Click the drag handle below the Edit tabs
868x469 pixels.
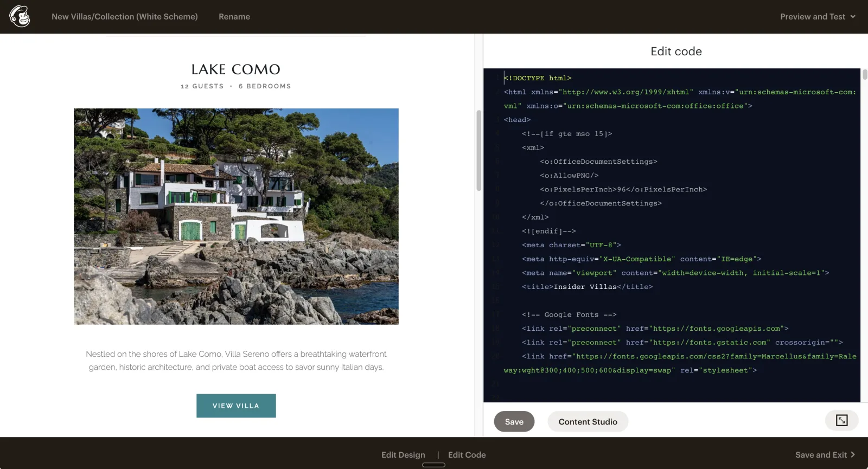pos(433,465)
